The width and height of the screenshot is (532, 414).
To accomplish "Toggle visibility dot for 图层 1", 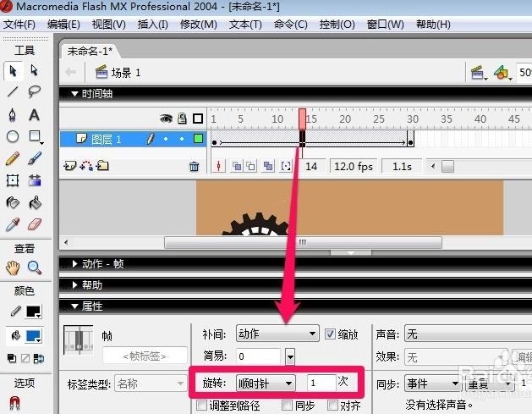I will (166, 139).
